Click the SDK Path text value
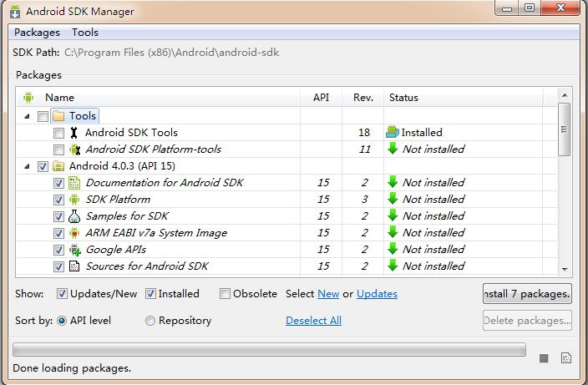588x385 pixels. (x=172, y=53)
